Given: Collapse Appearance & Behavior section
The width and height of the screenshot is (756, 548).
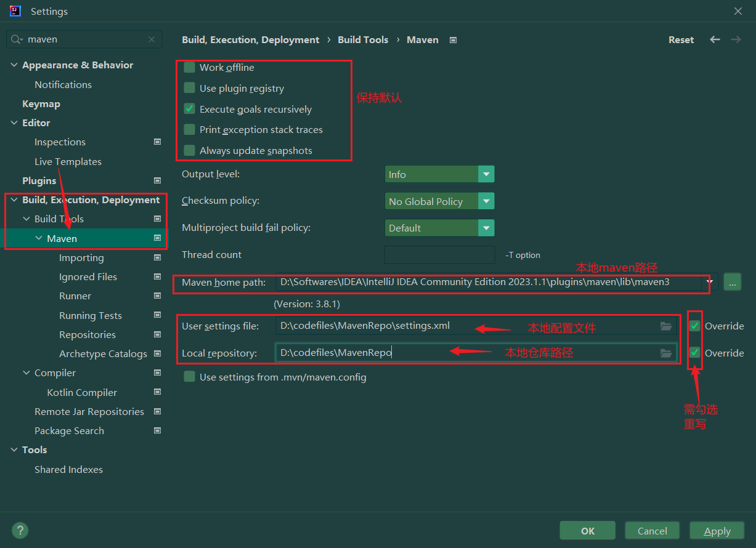Looking at the screenshot, I should tap(14, 65).
